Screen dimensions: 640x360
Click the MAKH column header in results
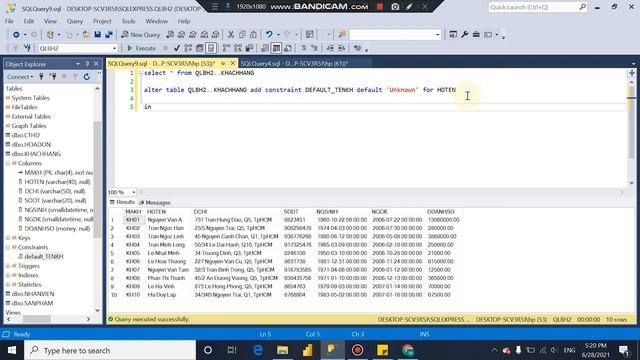tap(133, 212)
